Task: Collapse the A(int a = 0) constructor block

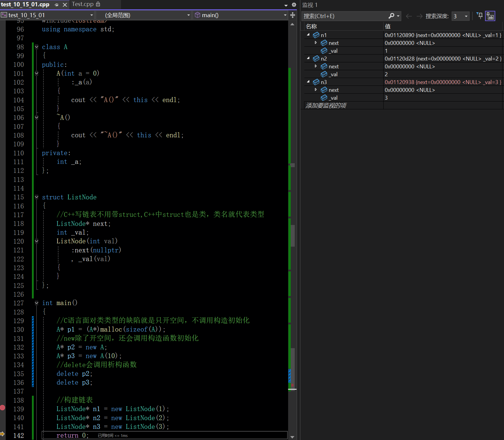Action: (x=36, y=73)
